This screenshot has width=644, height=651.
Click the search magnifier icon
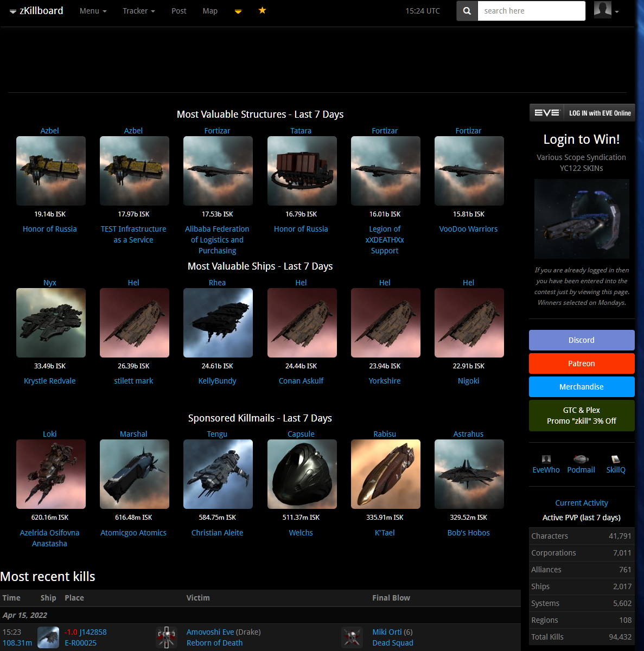(467, 11)
